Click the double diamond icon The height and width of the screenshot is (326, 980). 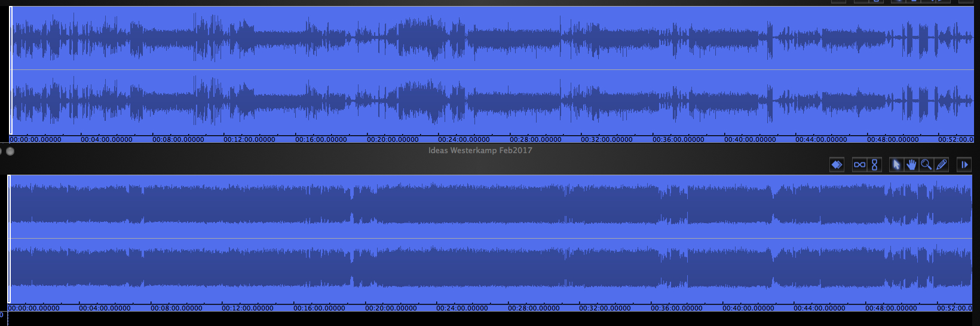coord(837,164)
